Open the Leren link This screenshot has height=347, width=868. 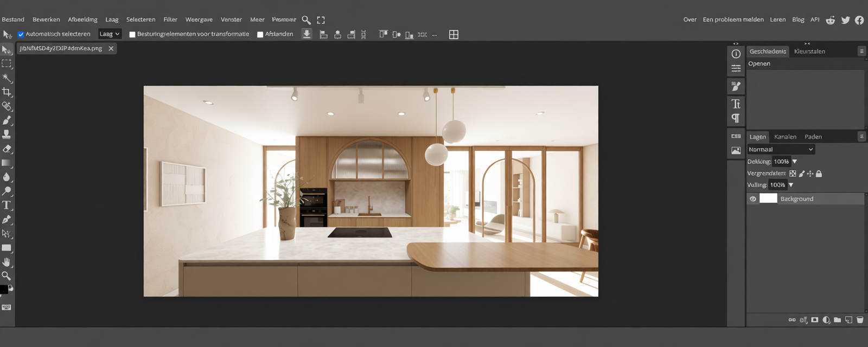[x=777, y=20]
